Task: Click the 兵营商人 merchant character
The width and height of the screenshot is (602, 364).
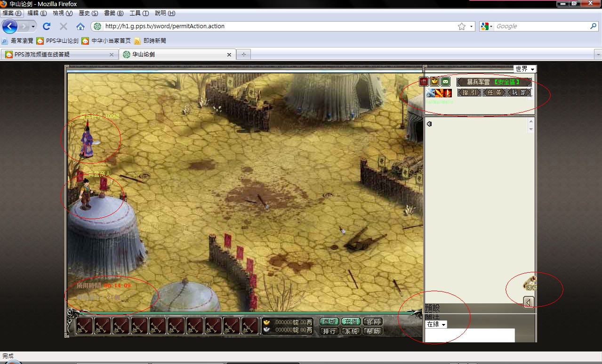Action: [86, 193]
